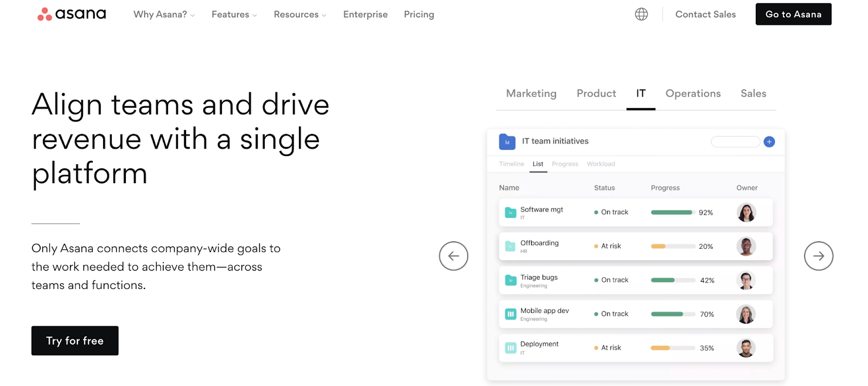Screen dimensions: 868x386
Task: Open the Progress view tab
Action: pyautogui.click(x=565, y=164)
